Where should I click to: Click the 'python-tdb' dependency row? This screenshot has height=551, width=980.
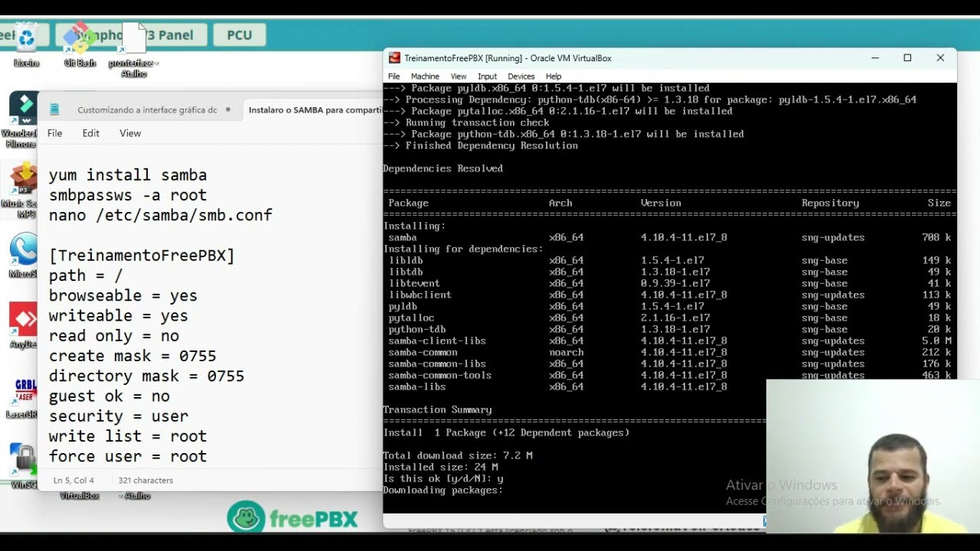pyautogui.click(x=670, y=329)
